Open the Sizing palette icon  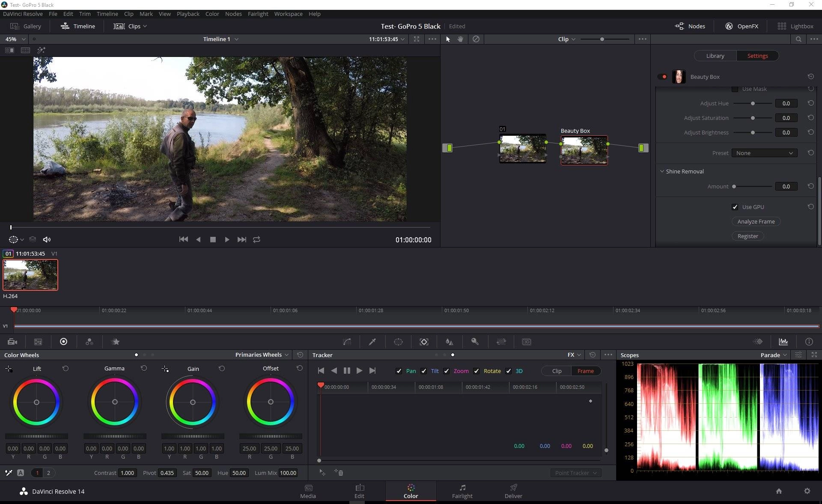pyautogui.click(x=501, y=342)
